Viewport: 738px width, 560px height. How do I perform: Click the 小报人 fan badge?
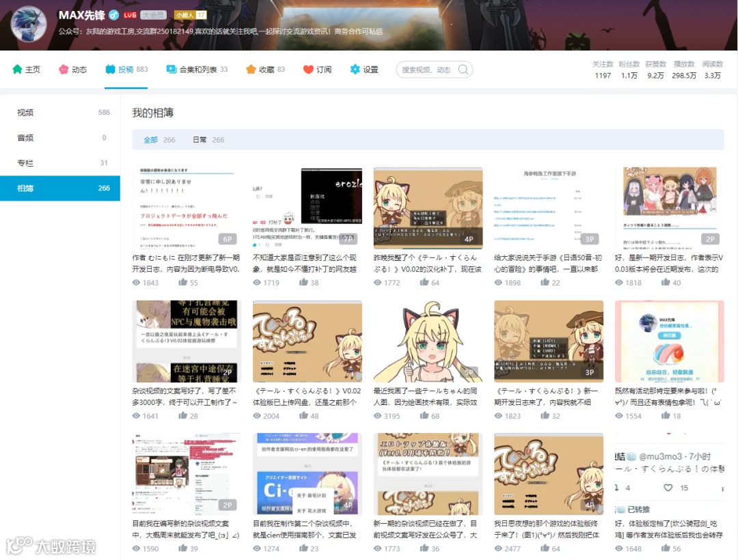pyautogui.click(x=190, y=15)
